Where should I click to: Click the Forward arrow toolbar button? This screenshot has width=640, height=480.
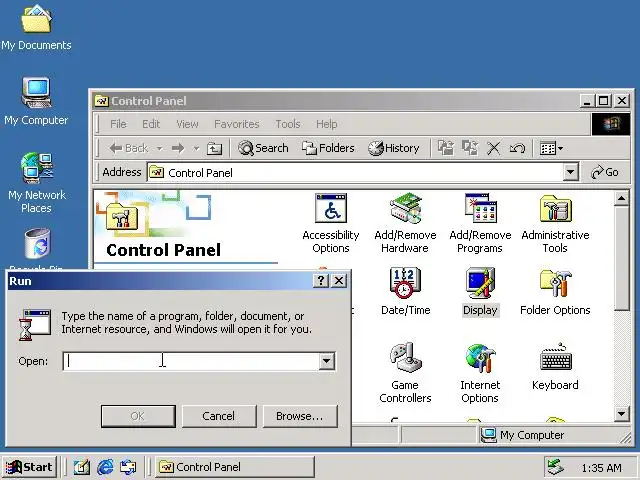coord(178,148)
